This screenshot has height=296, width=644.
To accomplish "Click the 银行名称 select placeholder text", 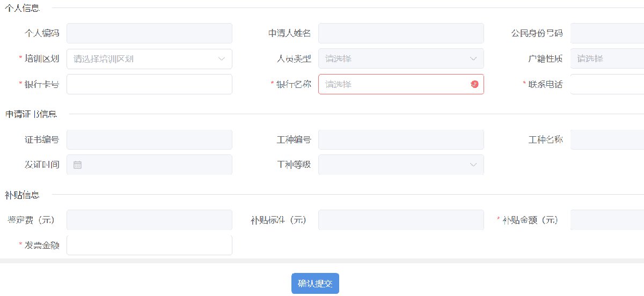I will coord(339,84).
